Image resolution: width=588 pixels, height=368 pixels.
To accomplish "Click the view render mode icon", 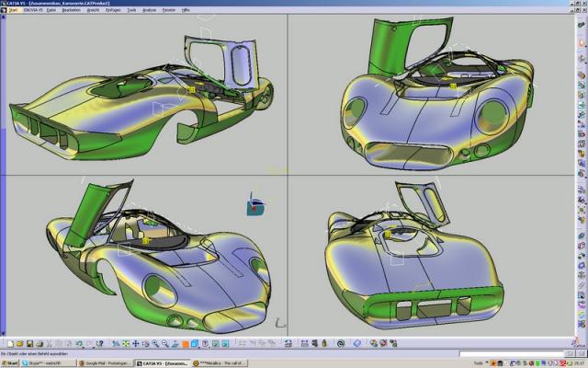I will (205, 343).
